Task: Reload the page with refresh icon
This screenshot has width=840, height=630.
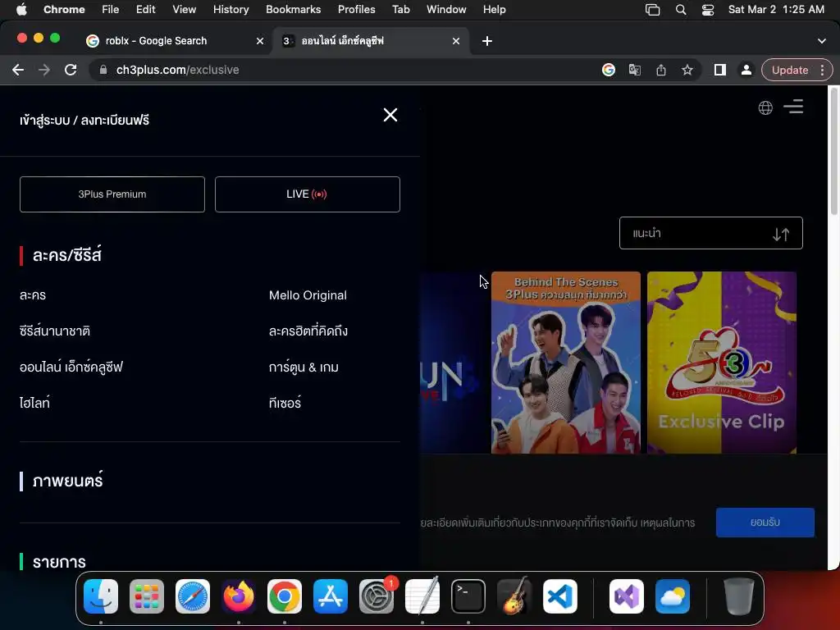Action: coord(71,71)
